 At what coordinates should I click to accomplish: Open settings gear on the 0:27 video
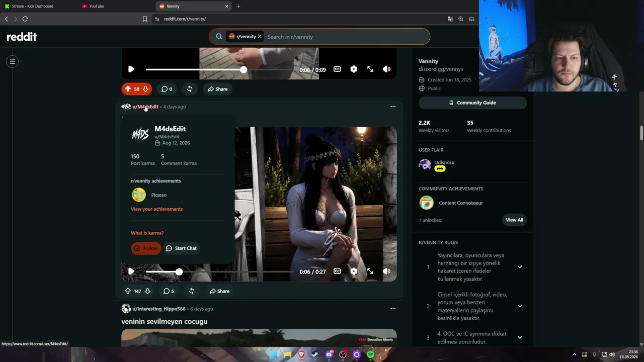[x=354, y=271]
